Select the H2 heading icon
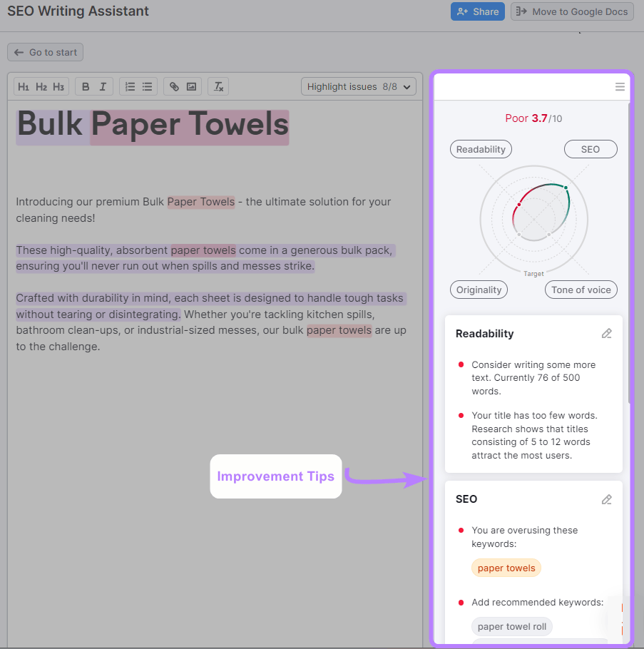The height and width of the screenshot is (649, 644). pos(41,86)
